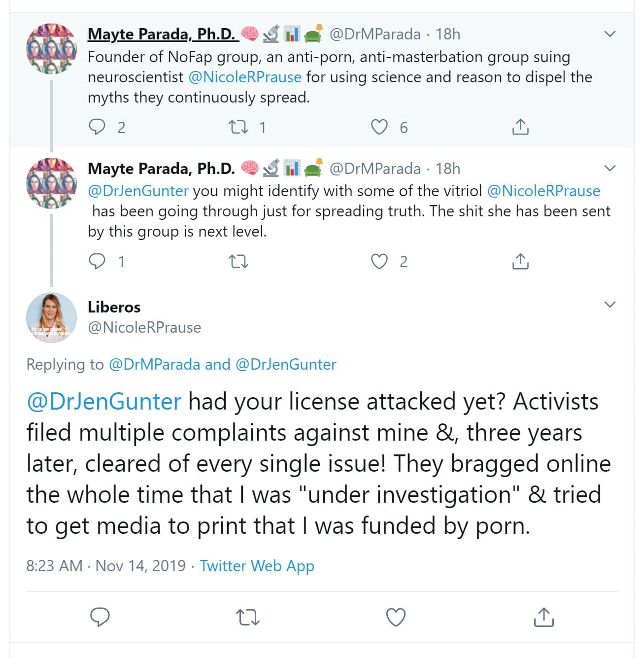This screenshot has height=658, width=644.
Task: Open the Liberos profile picture
Action: tap(51, 317)
